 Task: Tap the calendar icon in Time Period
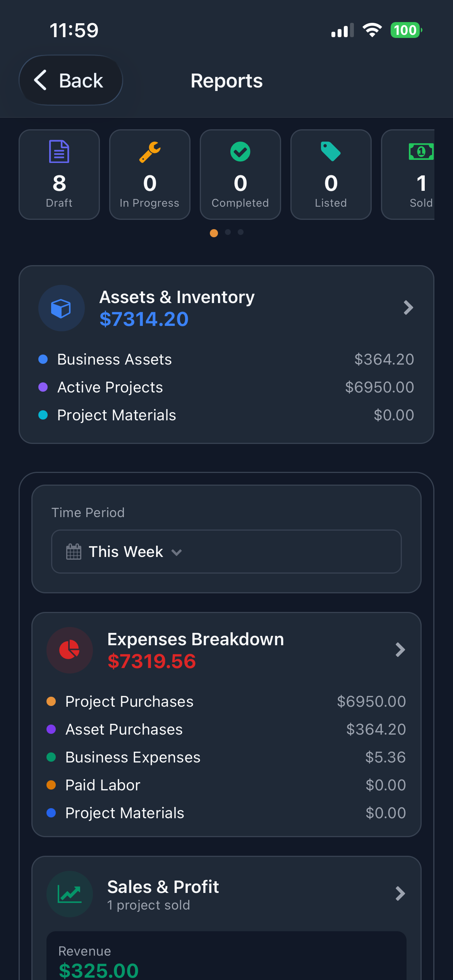coord(74,552)
